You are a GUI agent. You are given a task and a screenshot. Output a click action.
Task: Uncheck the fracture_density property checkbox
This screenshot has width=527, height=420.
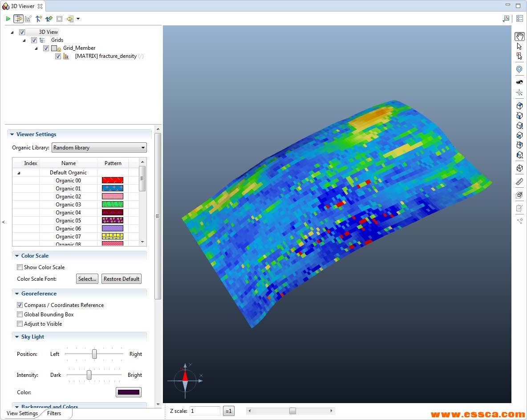point(58,57)
